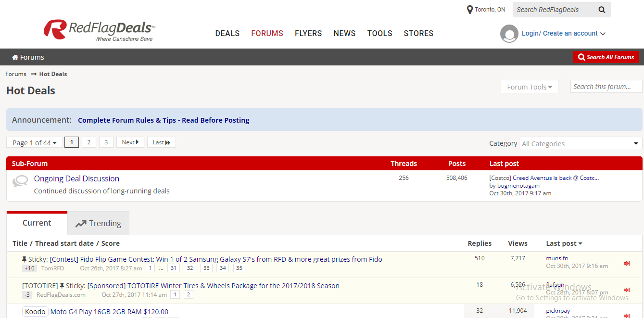644x318 pixels.
Task: Click the RedFlagDeals logo
Action: 100,30
